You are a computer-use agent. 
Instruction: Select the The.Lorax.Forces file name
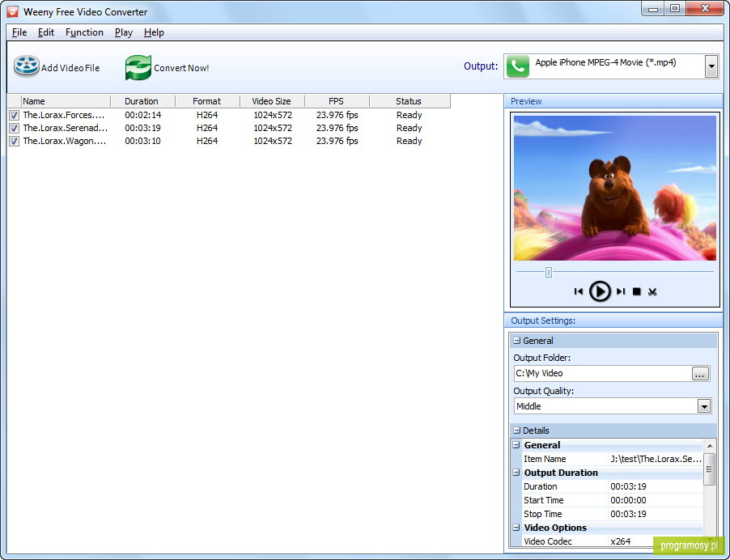click(64, 115)
